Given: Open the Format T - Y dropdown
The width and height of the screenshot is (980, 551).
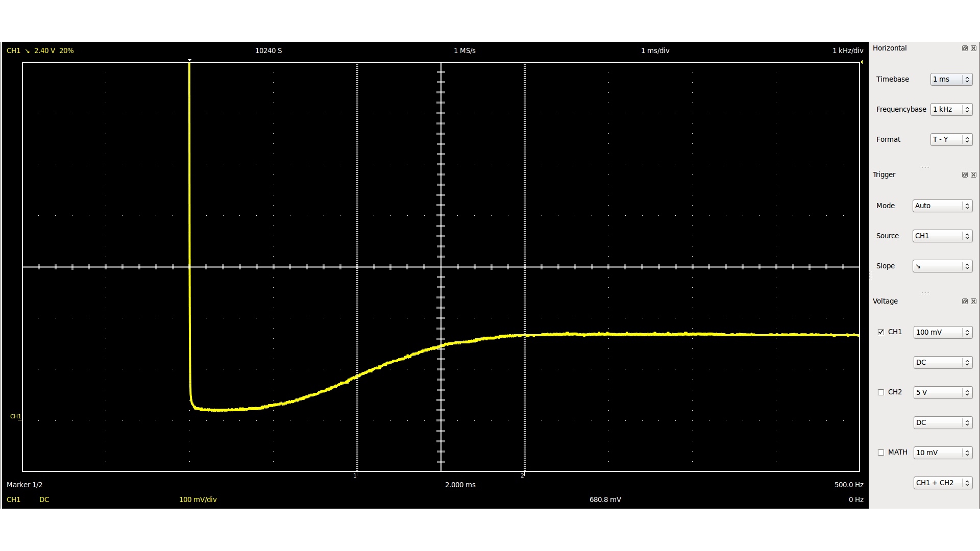Looking at the screenshot, I should click(x=951, y=140).
